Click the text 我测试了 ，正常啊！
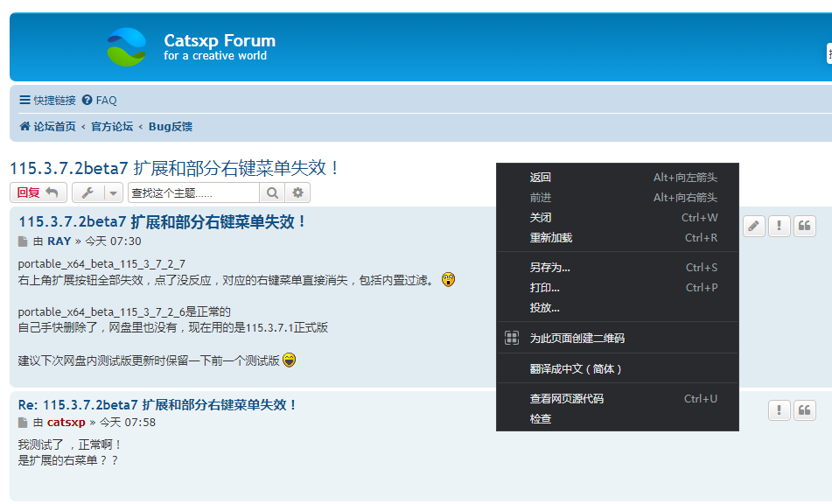Screen dimensions: 832x504 (x=71, y=444)
